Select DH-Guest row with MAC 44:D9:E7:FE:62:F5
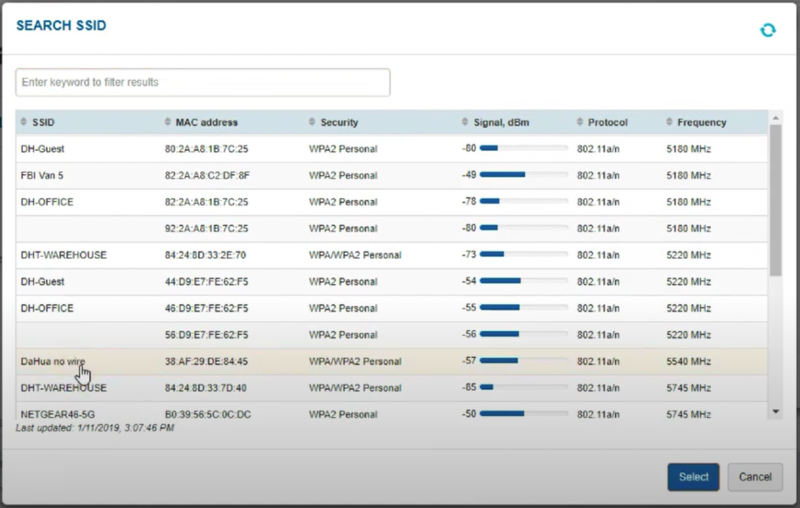This screenshot has width=800, height=508. coord(391,282)
